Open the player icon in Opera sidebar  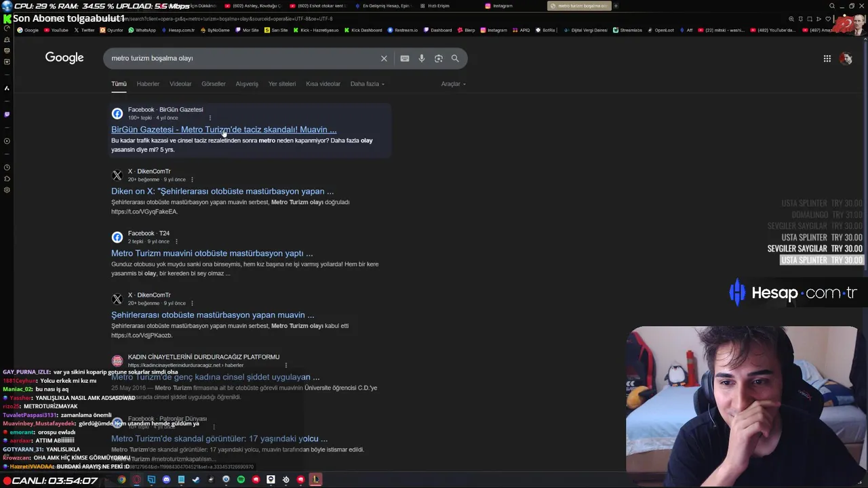click(7, 141)
